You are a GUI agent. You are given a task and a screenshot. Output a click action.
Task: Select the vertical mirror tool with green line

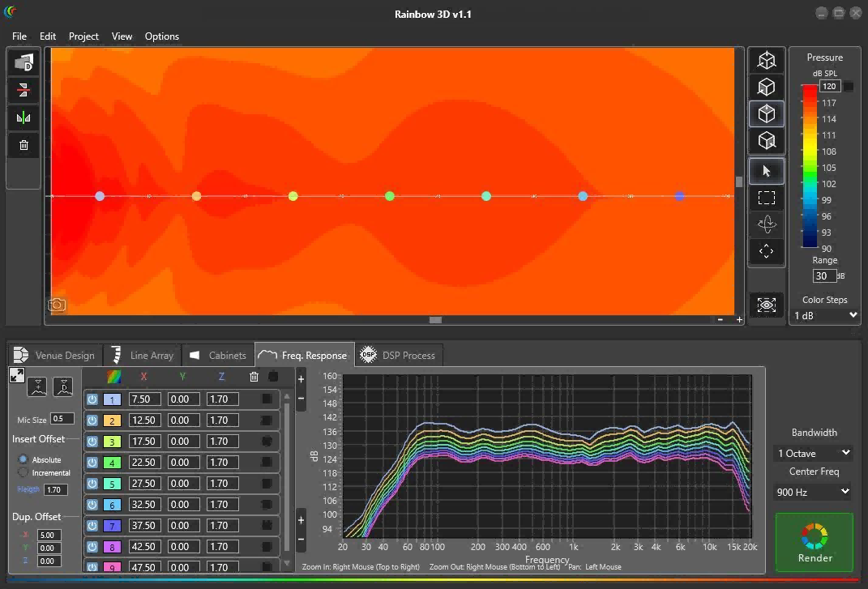[x=24, y=118]
